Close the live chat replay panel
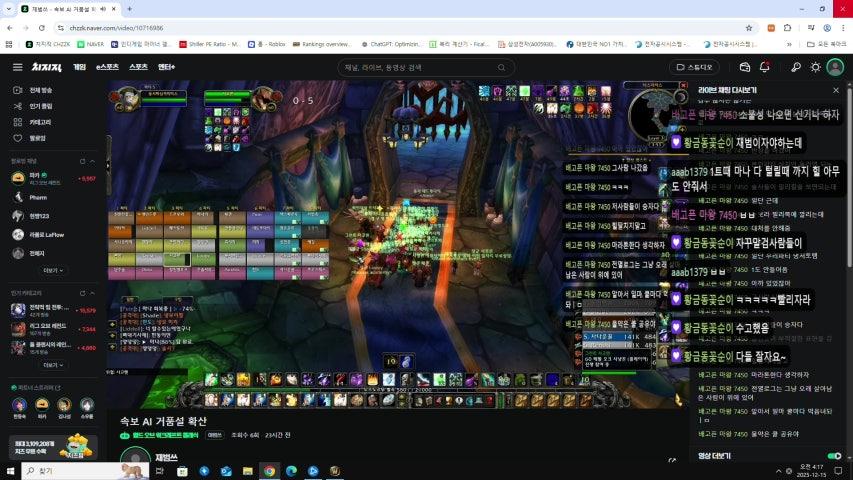This screenshot has height=480, width=853. (836, 90)
